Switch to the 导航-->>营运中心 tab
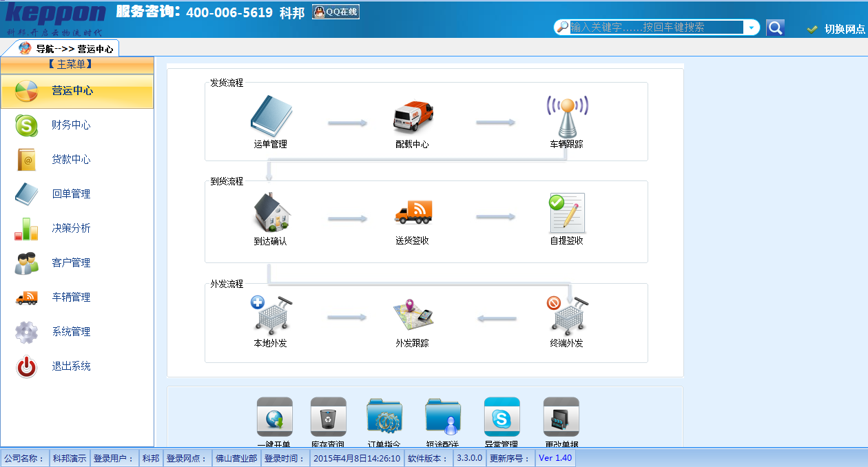This screenshot has width=868, height=467. (x=67, y=48)
